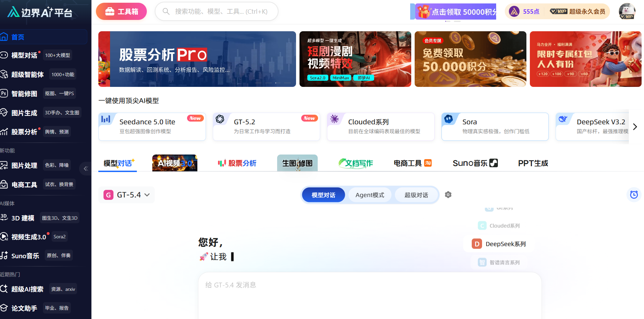This screenshot has width=644, height=319.
Task: Open 3D 建模 in the sidebar
Action: 23,218
